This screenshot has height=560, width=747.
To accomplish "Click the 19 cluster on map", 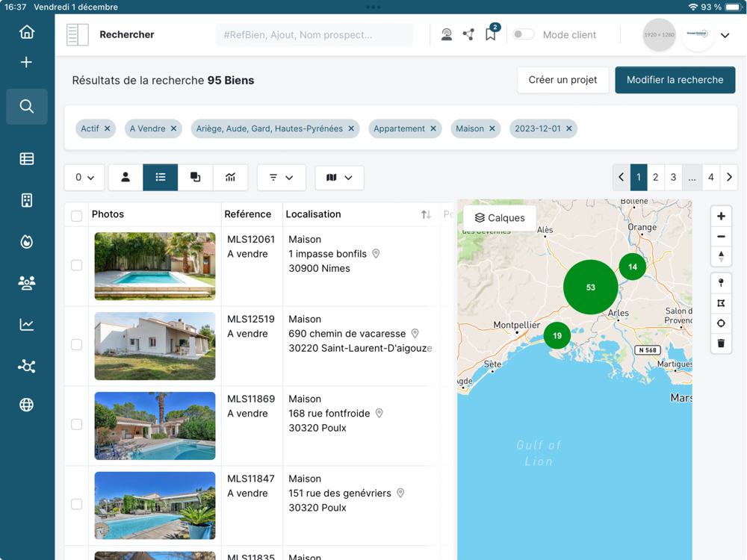I will coord(557,336).
